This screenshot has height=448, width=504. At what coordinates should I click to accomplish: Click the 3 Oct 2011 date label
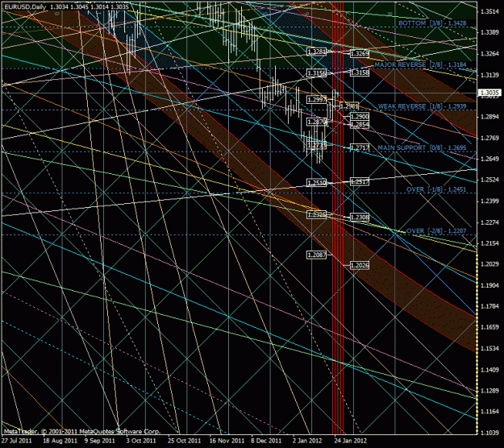(141, 441)
